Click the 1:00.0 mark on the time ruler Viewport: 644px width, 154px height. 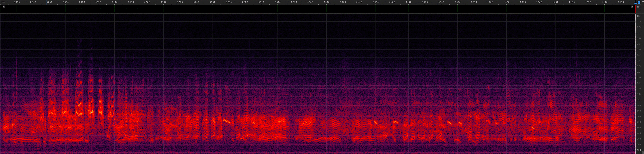[x=490, y=2]
